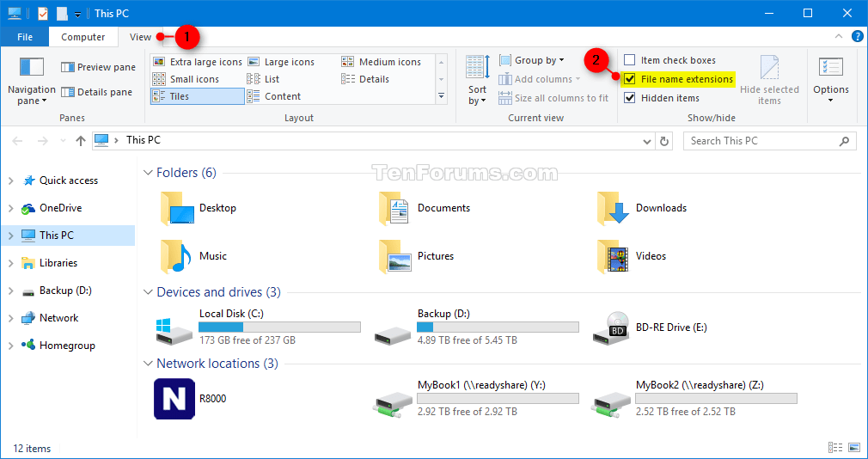The height and width of the screenshot is (459, 868).
Task: Expand Libraries in navigation tree
Action: (11, 263)
